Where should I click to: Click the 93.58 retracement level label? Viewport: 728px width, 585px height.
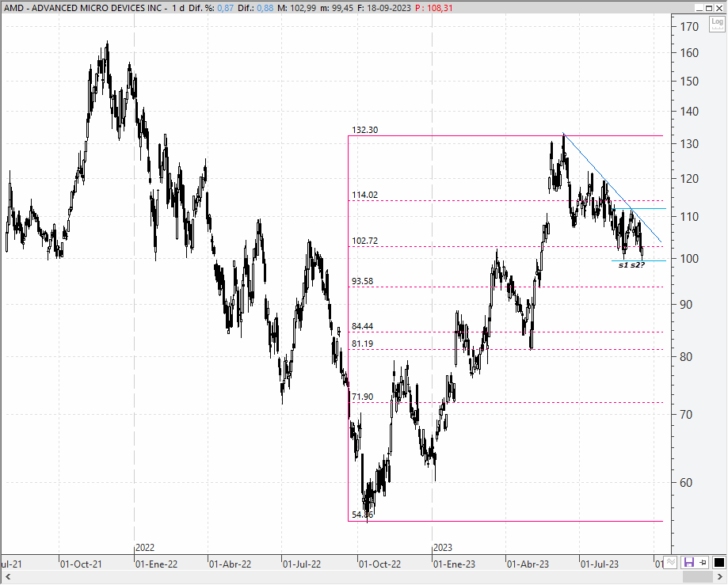coord(363,281)
